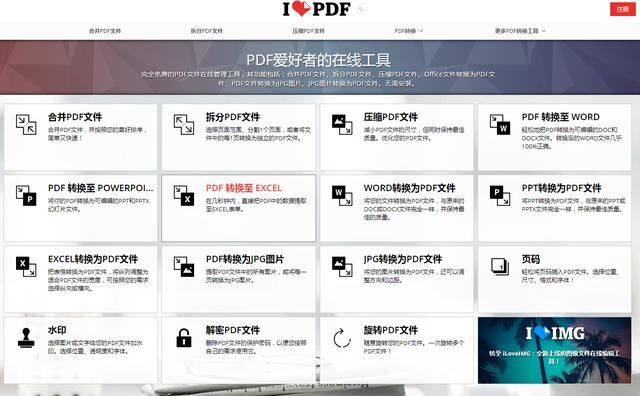Click the 转至 iLoveIMG caption text in the banner
This screenshot has width=640, height=396.
[x=554, y=357]
